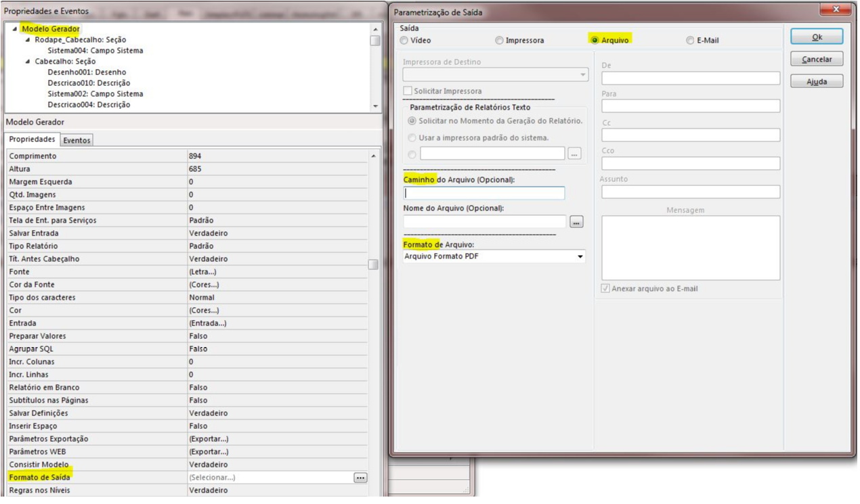Screen dimensions: 860x504
Task: Switch to the Eventos tab
Action: (77, 140)
